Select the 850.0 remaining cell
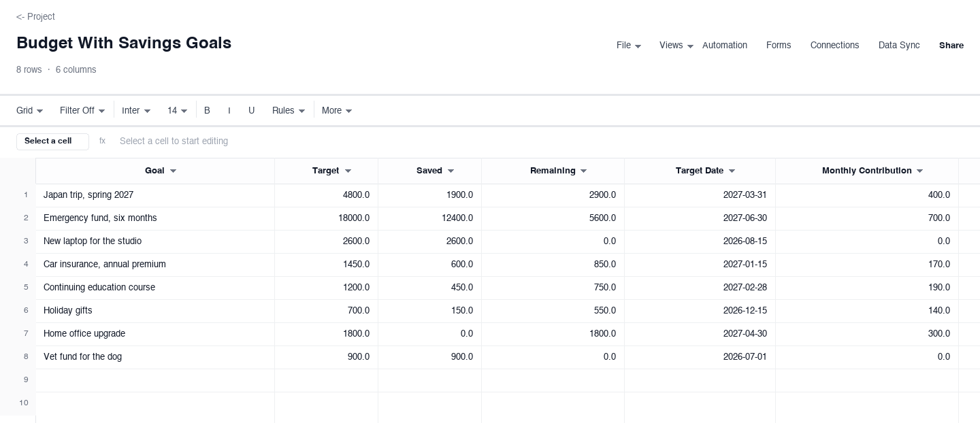 (x=553, y=265)
